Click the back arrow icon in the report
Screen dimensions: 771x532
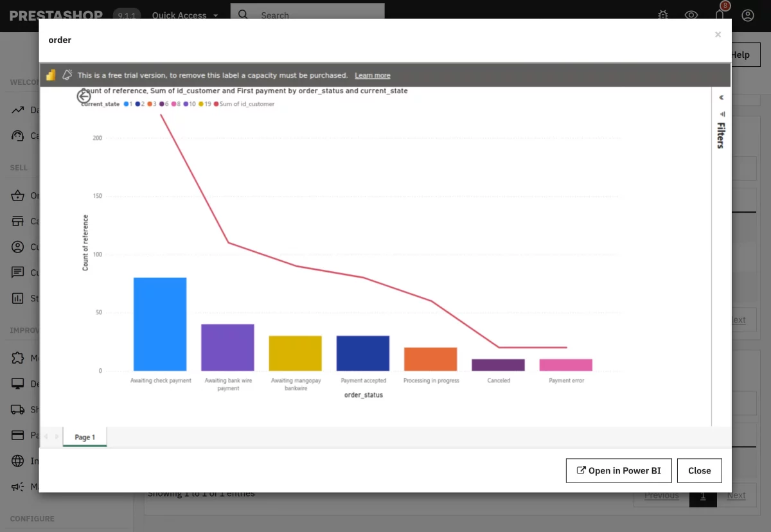point(84,96)
